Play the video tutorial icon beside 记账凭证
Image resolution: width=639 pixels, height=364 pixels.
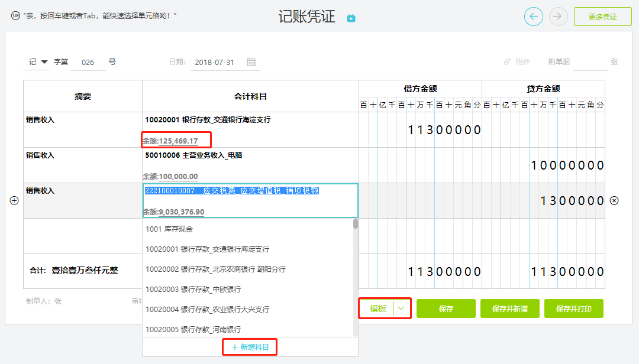[x=351, y=18]
